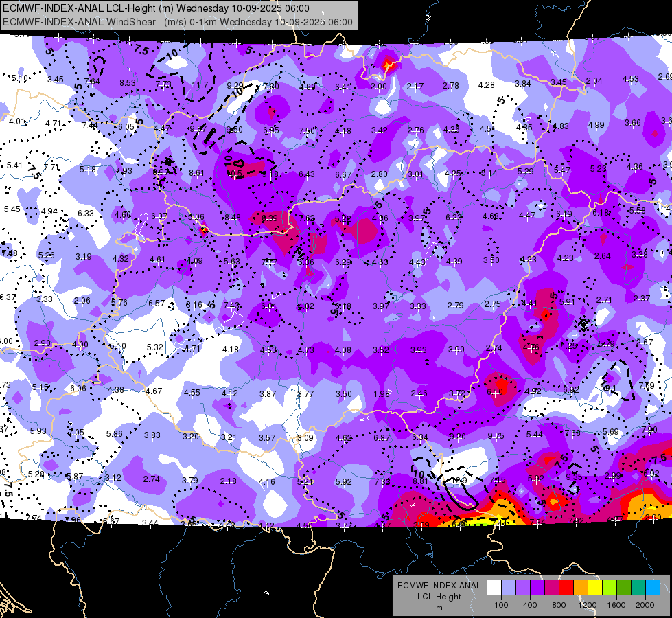672x618 pixels.
Task: Click the LCL-Height label in the legend
Action: point(439,597)
